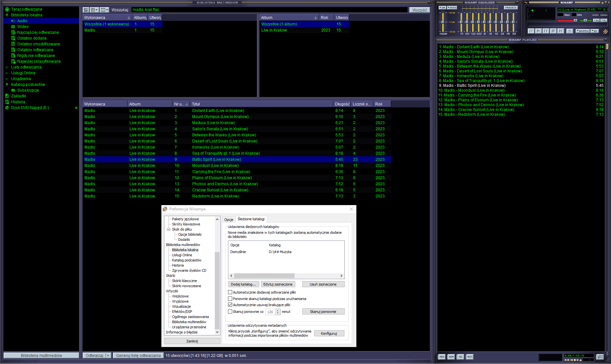
Task: Eject the DVD drive via sidebar eject icon
Action: 76,108
